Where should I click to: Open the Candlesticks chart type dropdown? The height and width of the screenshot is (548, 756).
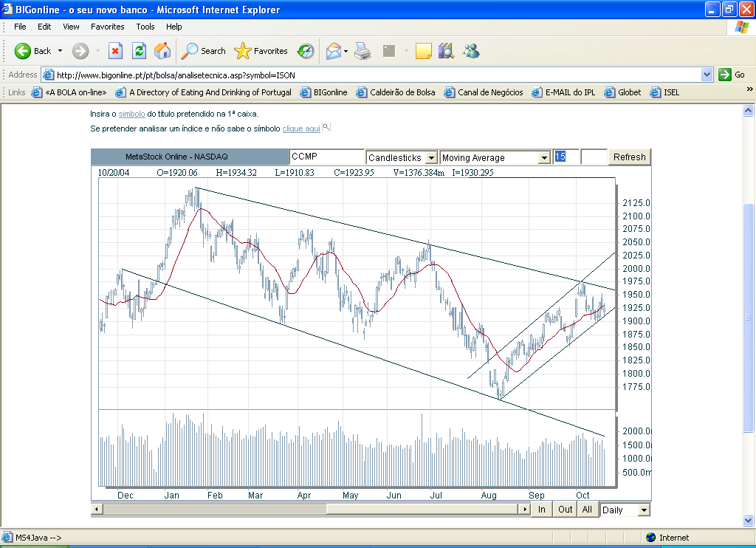click(x=431, y=158)
